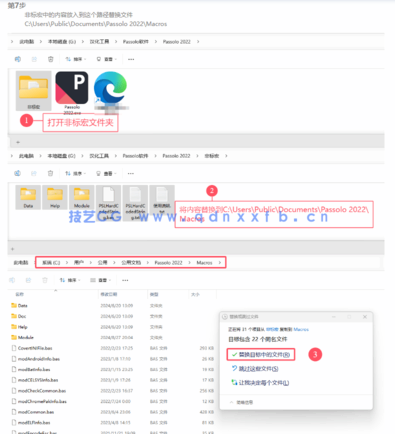Select the 使用说明 txt file icon
The height and width of the screenshot is (434, 395).
coord(162,199)
